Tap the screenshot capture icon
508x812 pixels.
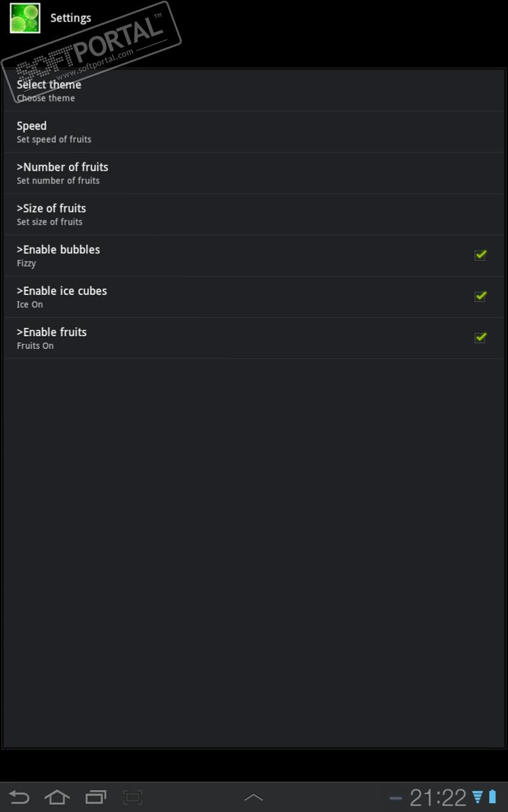pyautogui.click(x=133, y=797)
